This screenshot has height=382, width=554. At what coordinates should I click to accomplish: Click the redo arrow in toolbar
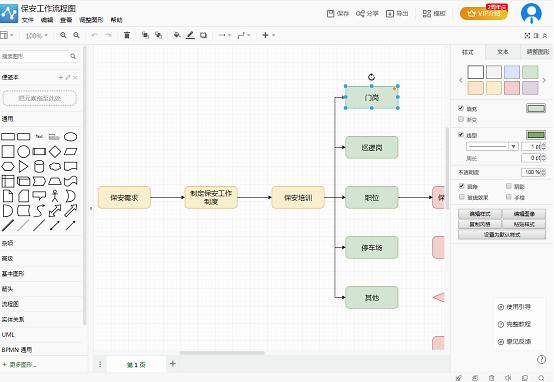coord(108,35)
